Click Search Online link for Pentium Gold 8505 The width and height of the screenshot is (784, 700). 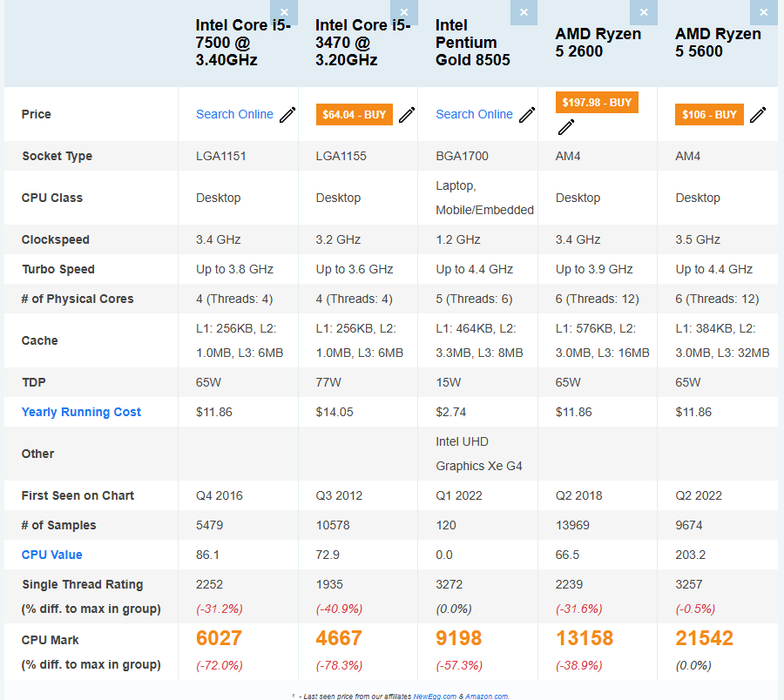[474, 114]
